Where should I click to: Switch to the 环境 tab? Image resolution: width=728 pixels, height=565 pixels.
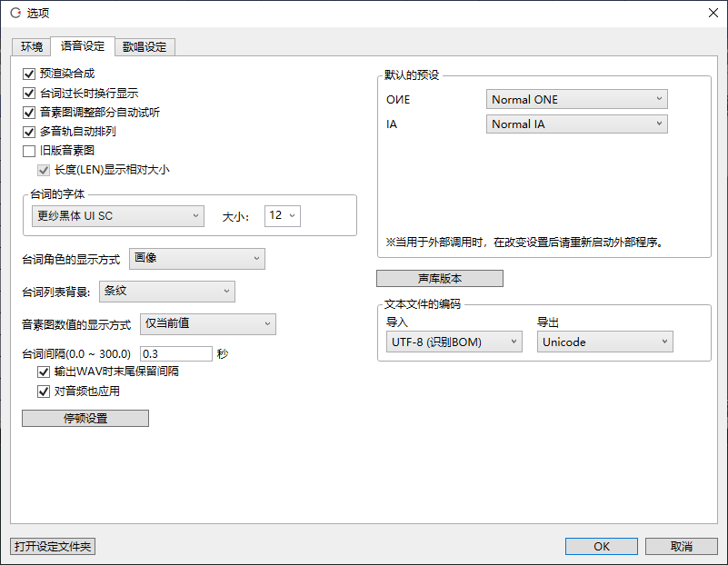(x=31, y=47)
